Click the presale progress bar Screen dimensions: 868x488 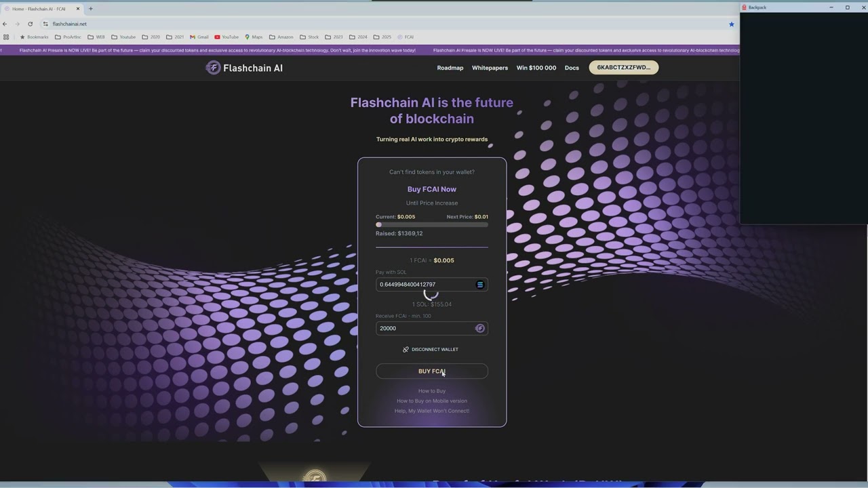432,224
